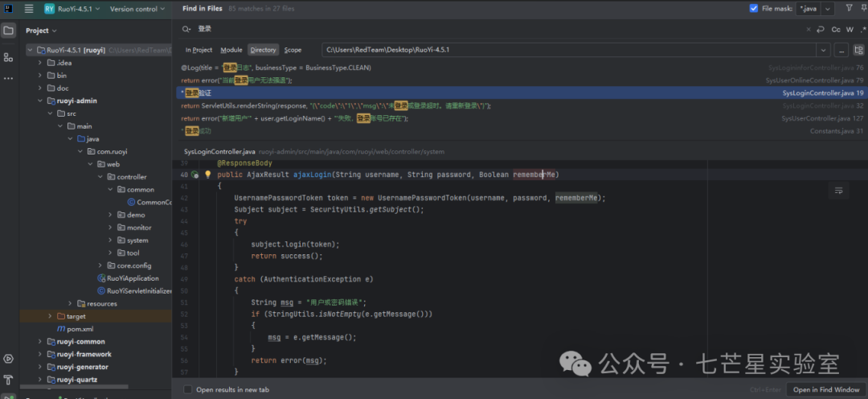Click the new line icon in search field
The height and width of the screenshot is (399, 868).
click(821, 30)
